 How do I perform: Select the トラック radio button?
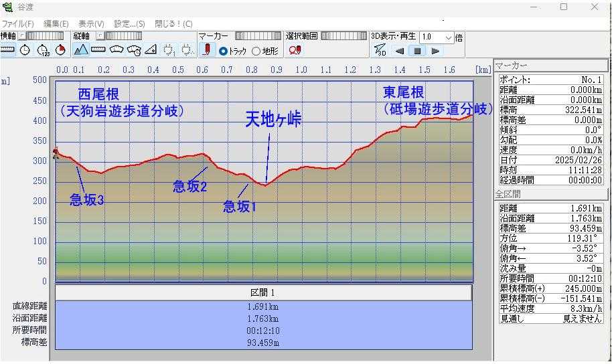click(224, 51)
